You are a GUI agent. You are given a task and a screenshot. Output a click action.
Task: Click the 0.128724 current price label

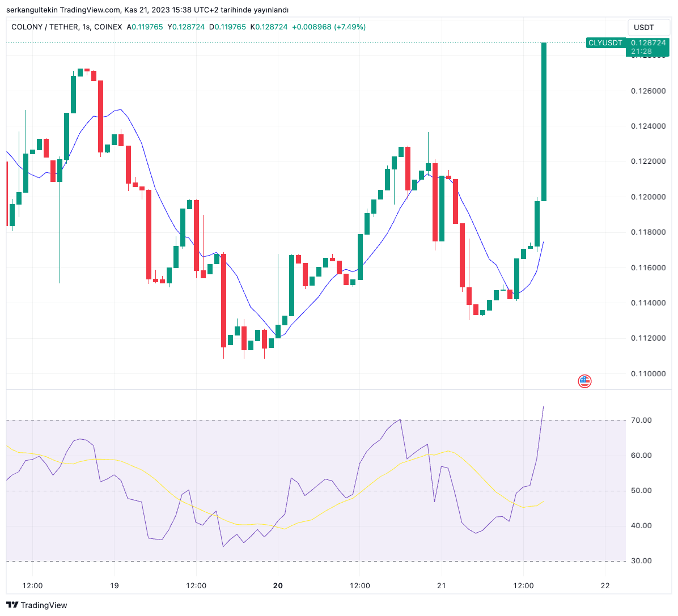pyautogui.click(x=648, y=43)
